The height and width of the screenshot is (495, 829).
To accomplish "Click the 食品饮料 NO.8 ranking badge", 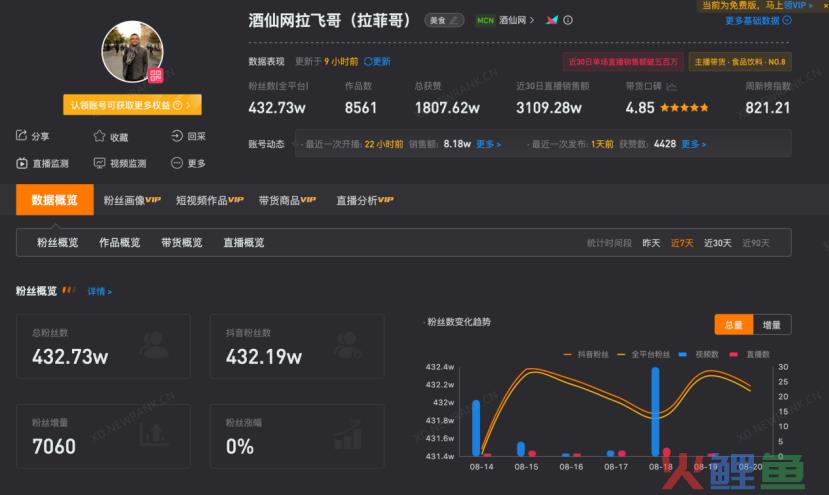I will 740,62.
